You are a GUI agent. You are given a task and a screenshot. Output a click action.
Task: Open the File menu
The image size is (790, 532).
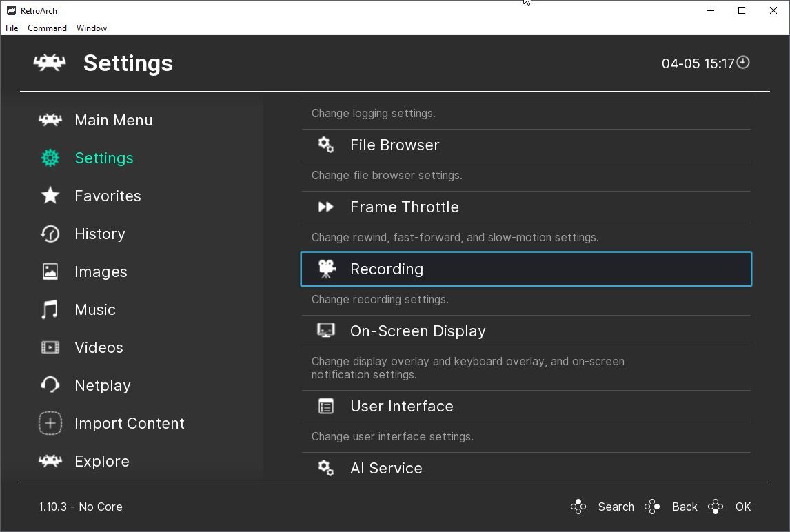pos(12,28)
